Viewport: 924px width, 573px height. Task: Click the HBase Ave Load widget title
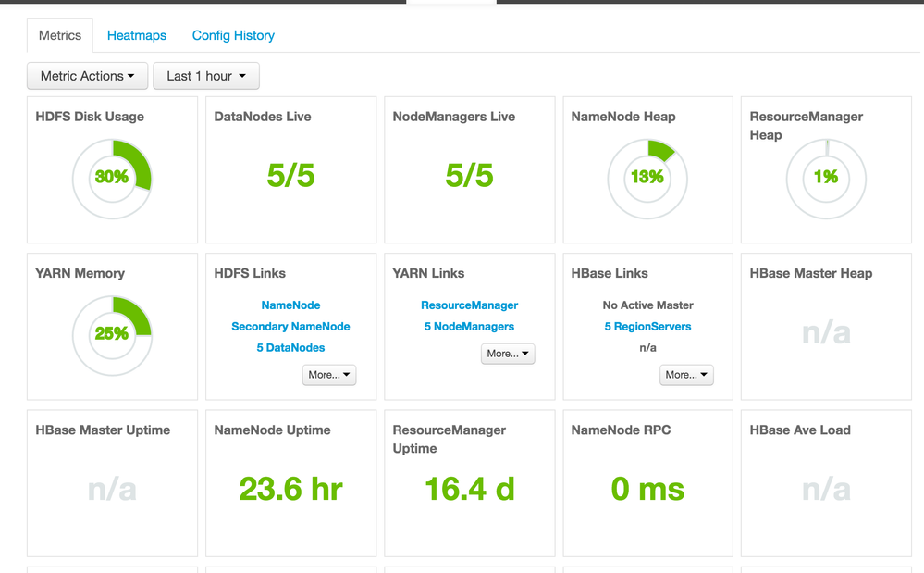tap(800, 430)
